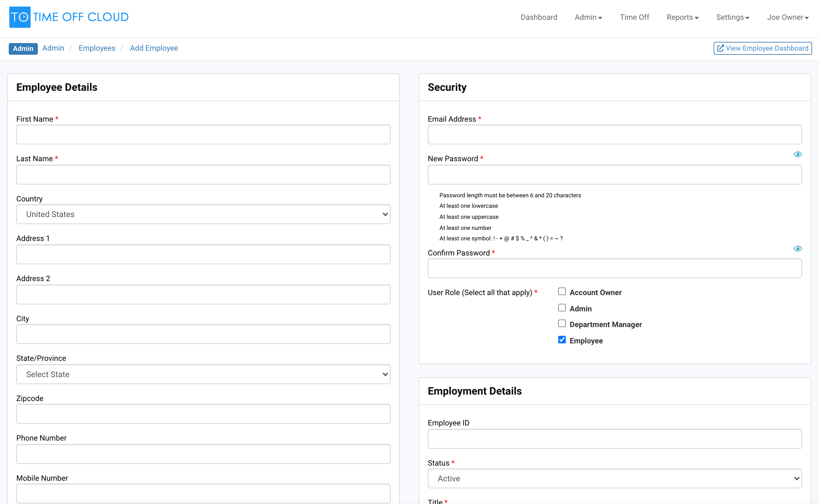Focus the Mobile Number input field
The height and width of the screenshot is (504, 819).
[x=203, y=494]
